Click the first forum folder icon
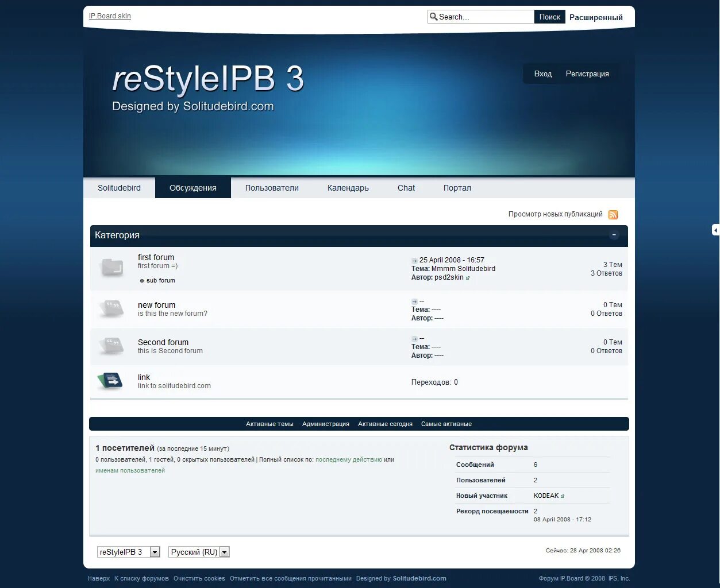The width and height of the screenshot is (720, 588). tap(112, 268)
